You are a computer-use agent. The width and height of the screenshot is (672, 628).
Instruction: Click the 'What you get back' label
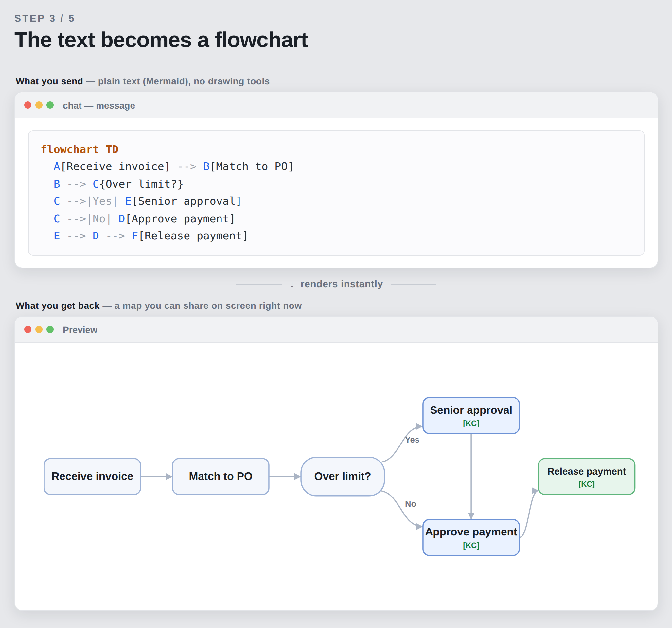coord(58,305)
